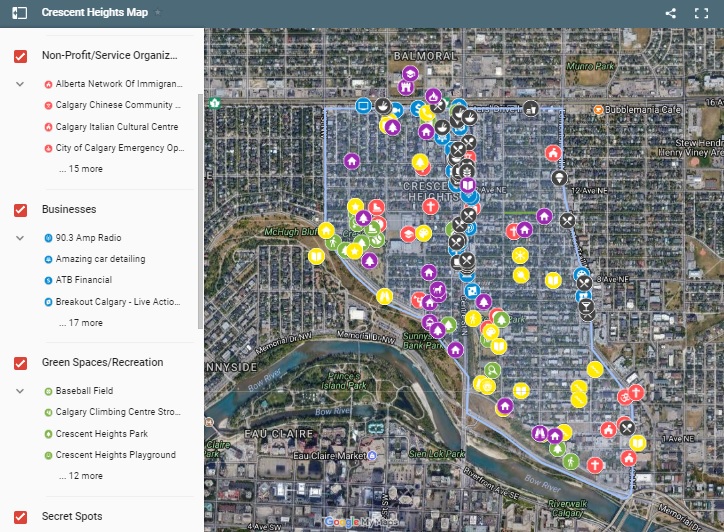
Task: View the map in full screen
Action: (x=701, y=13)
